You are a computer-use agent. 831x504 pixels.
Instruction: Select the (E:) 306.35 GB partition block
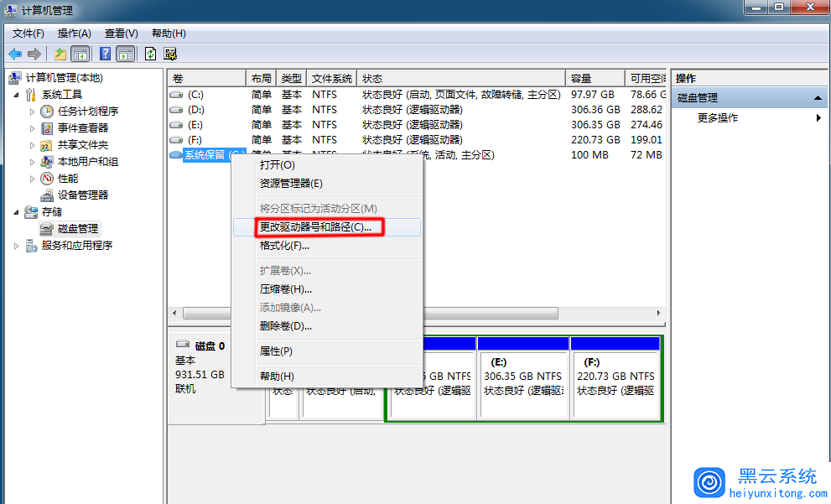pos(523,378)
